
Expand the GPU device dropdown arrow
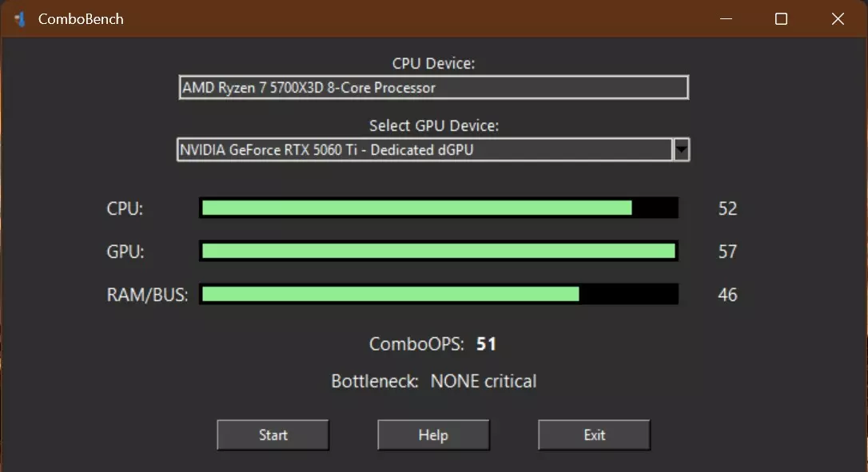click(x=682, y=150)
